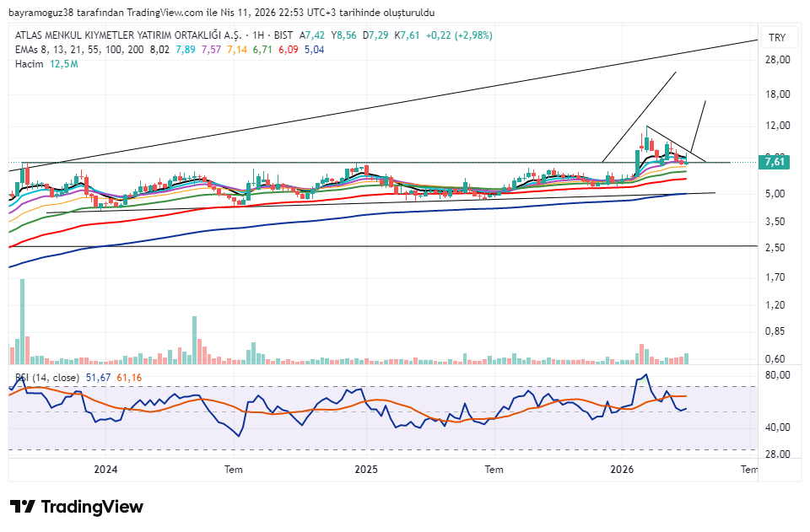Click the TRY currency label
Image resolution: width=810 pixels, height=532 pixels.
tap(777, 38)
